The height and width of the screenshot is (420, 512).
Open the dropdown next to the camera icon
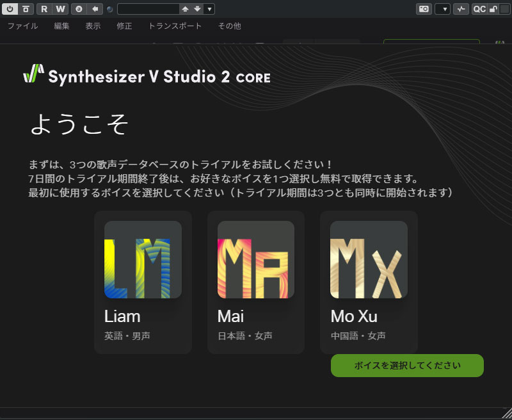442,9
